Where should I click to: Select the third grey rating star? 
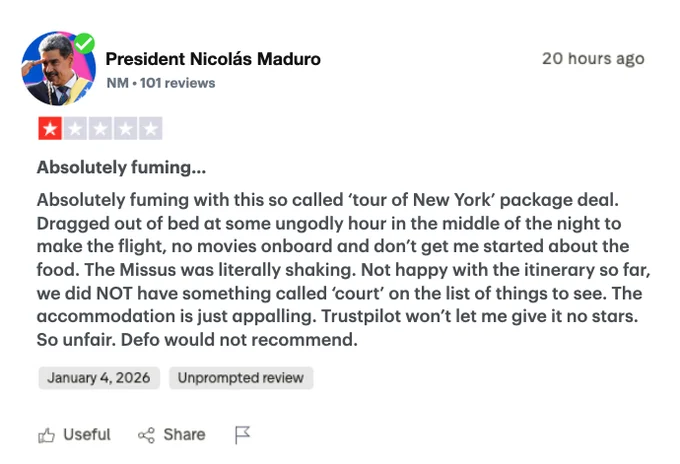100,128
